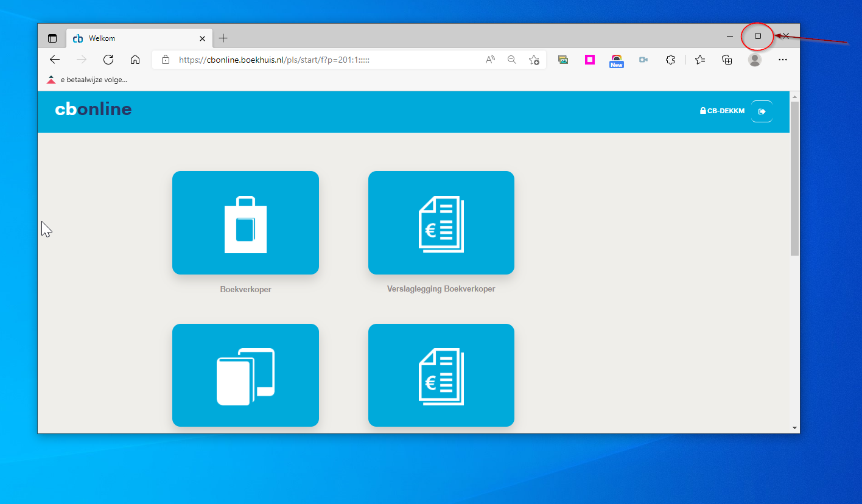
Task: Select the Welkom tab
Action: [x=139, y=38]
